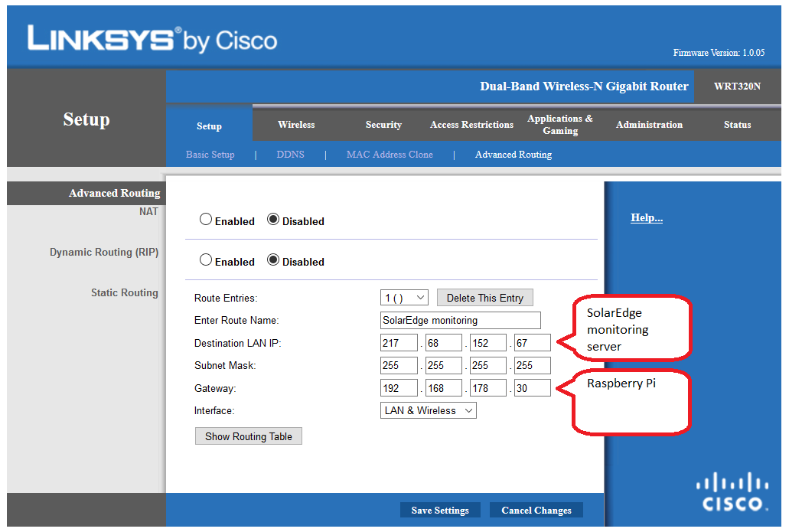
Task: Click the Enter Route Name: label
Action: [236, 320]
